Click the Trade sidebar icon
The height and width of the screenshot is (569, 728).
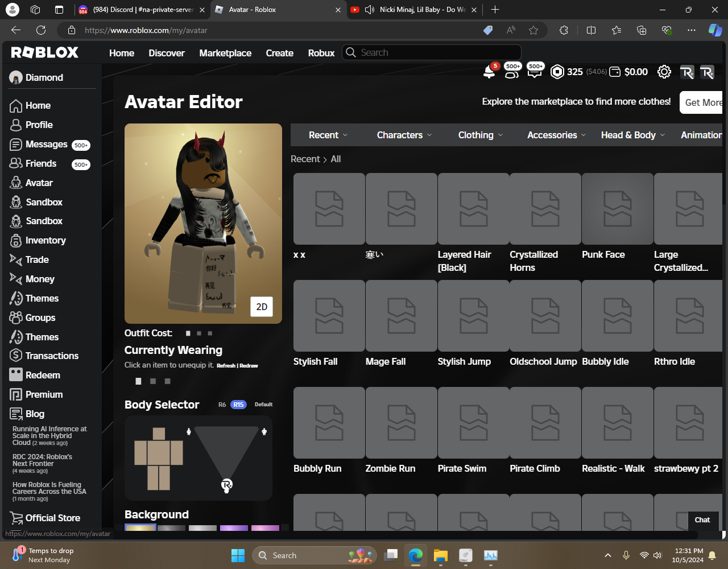tap(16, 259)
